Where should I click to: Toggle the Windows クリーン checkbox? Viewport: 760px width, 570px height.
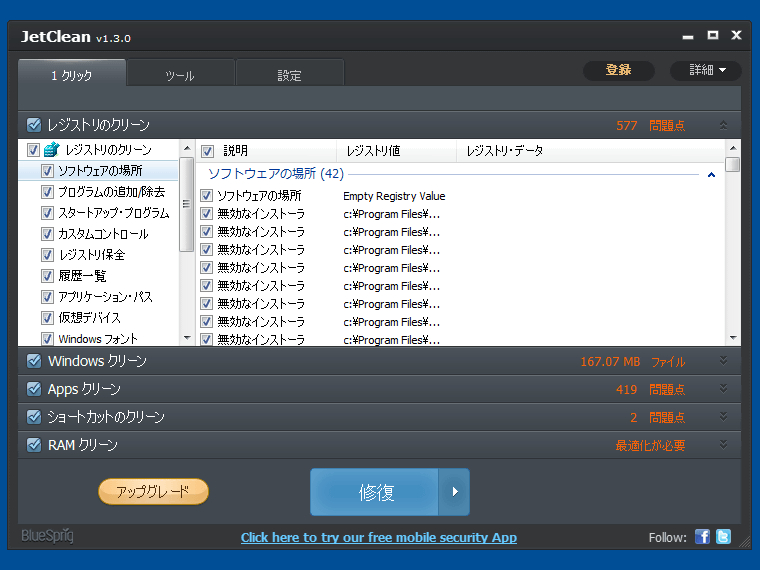(34, 361)
